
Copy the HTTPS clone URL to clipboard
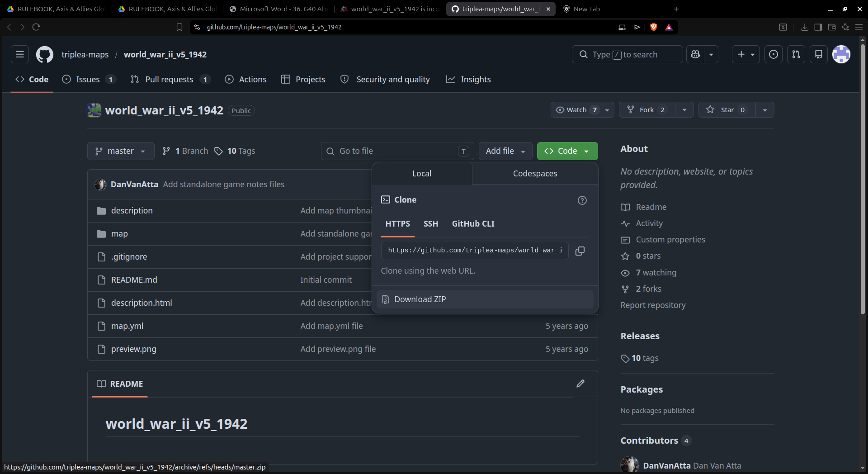(x=580, y=251)
